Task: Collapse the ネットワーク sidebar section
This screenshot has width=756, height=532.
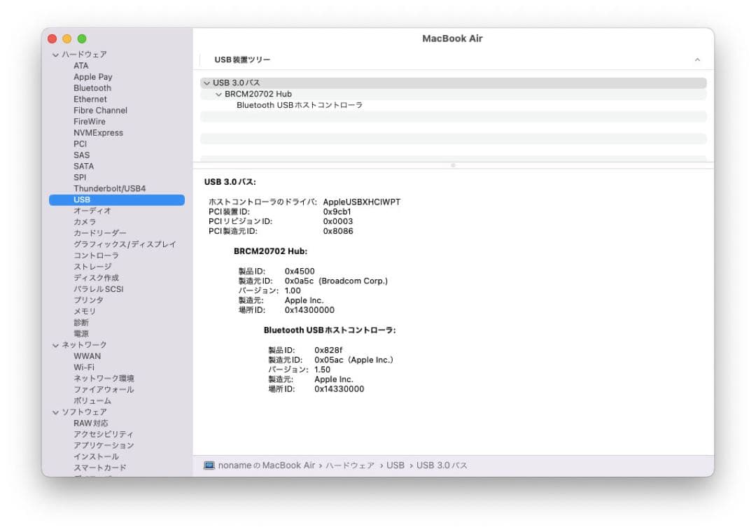Action: point(55,344)
